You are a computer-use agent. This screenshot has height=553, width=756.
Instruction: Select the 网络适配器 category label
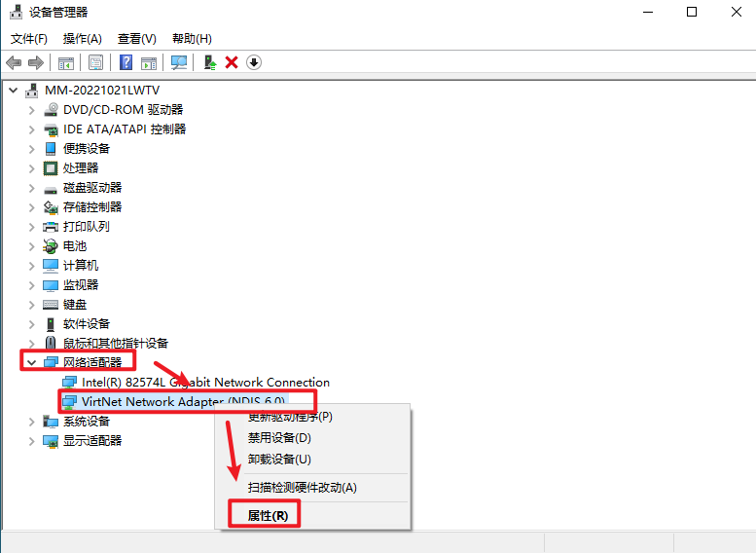click(x=92, y=362)
